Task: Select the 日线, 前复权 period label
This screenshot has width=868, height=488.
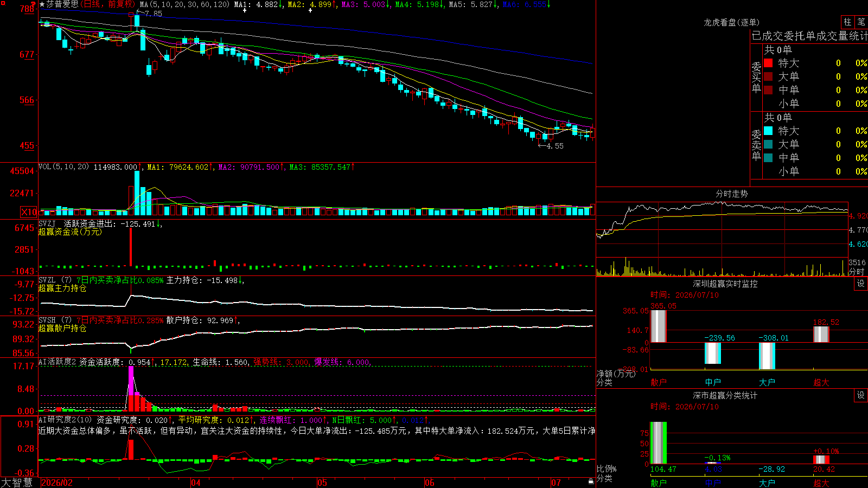Action: (x=108, y=4)
